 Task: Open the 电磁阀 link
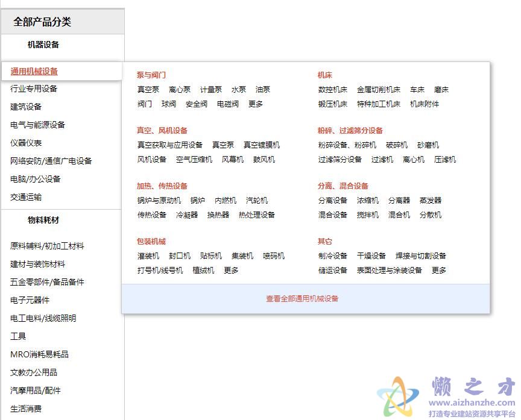tap(227, 104)
